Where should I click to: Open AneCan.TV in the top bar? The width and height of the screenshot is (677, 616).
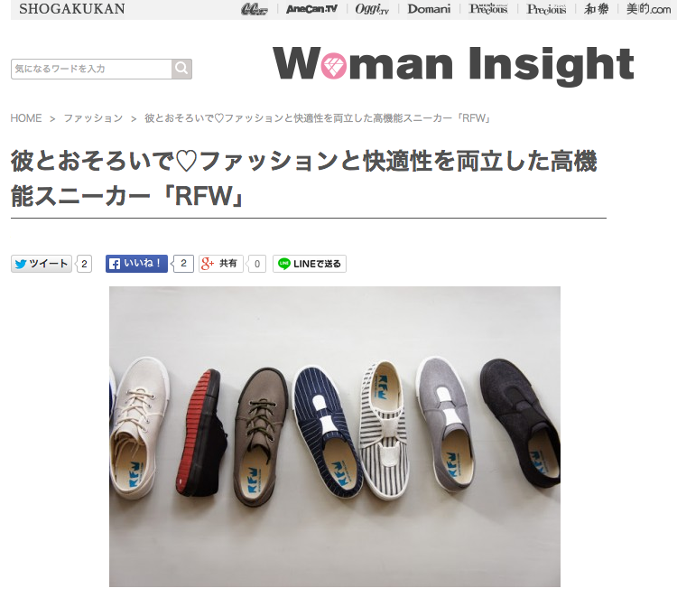pyautogui.click(x=311, y=9)
